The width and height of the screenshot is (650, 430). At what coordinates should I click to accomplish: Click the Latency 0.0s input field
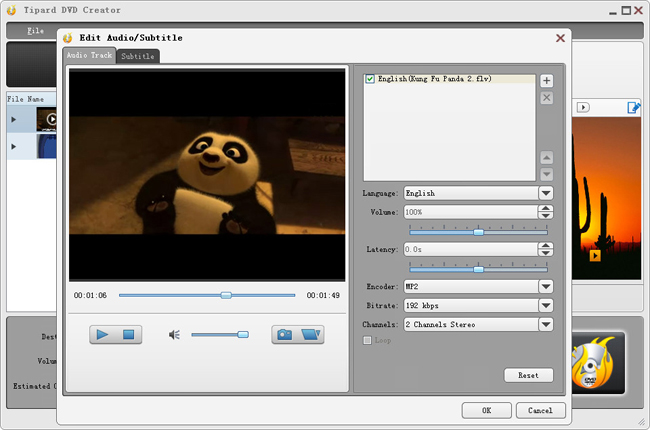tap(471, 249)
